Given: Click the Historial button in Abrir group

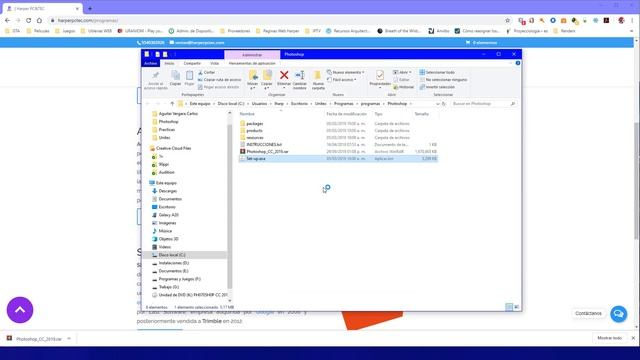Looking at the screenshot, I should point(404,87).
